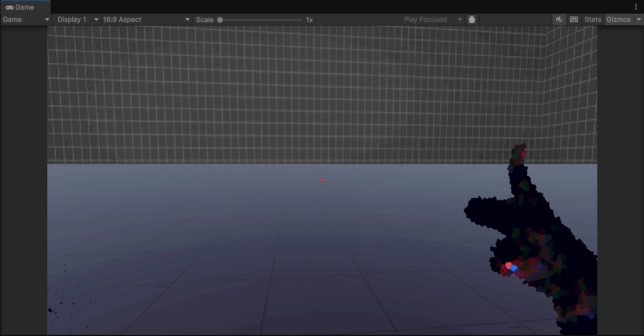This screenshot has width=644, height=336.
Task: Open the Play Focused dropdown
Action: pyautogui.click(x=433, y=19)
